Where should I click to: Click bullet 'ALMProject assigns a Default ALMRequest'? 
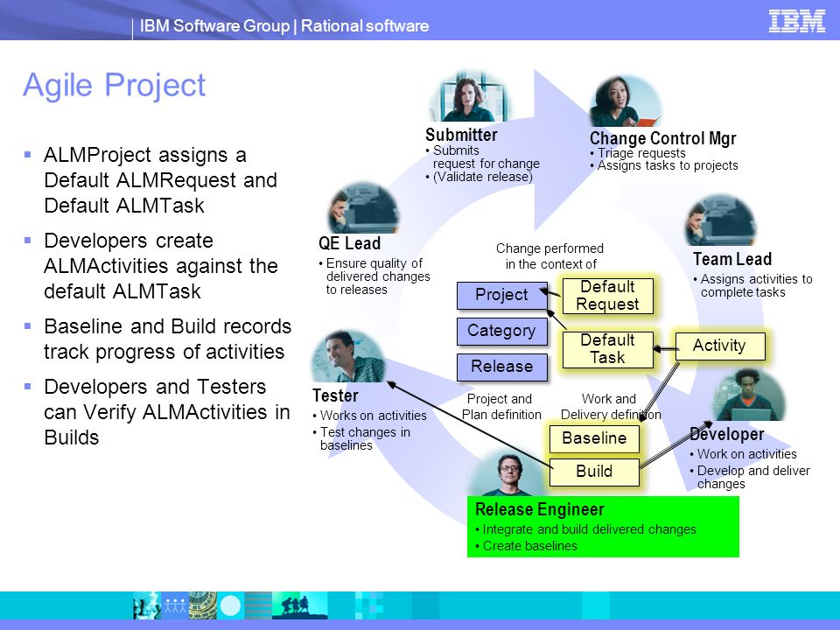(x=160, y=180)
